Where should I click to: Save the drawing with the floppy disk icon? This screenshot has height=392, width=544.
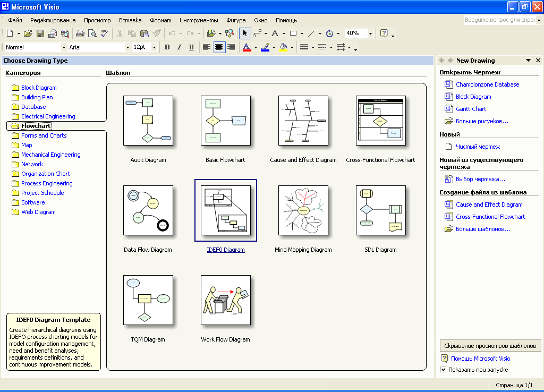coord(40,33)
